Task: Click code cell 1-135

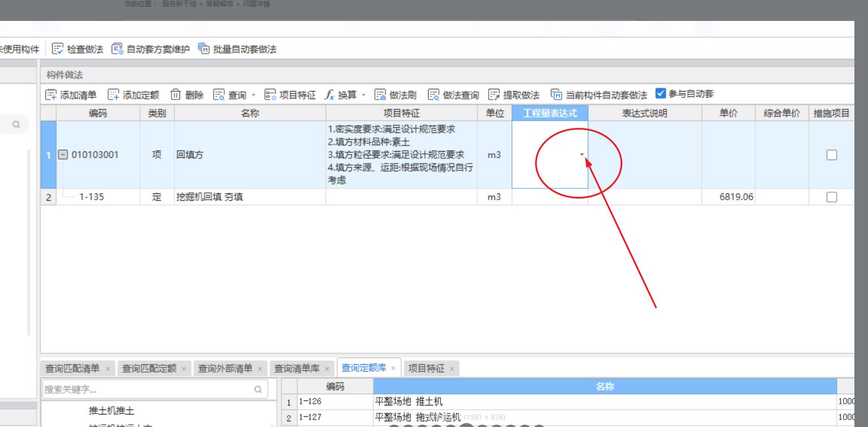Action: pyautogui.click(x=98, y=197)
